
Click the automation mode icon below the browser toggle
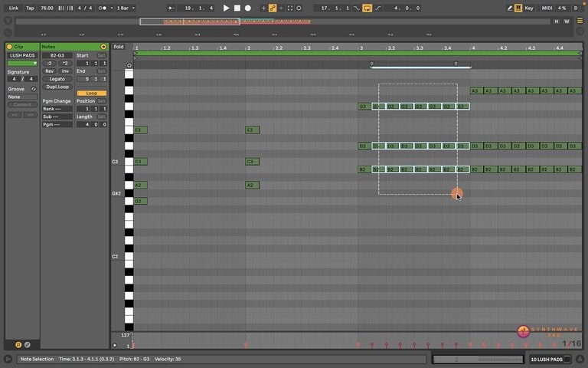8,33
